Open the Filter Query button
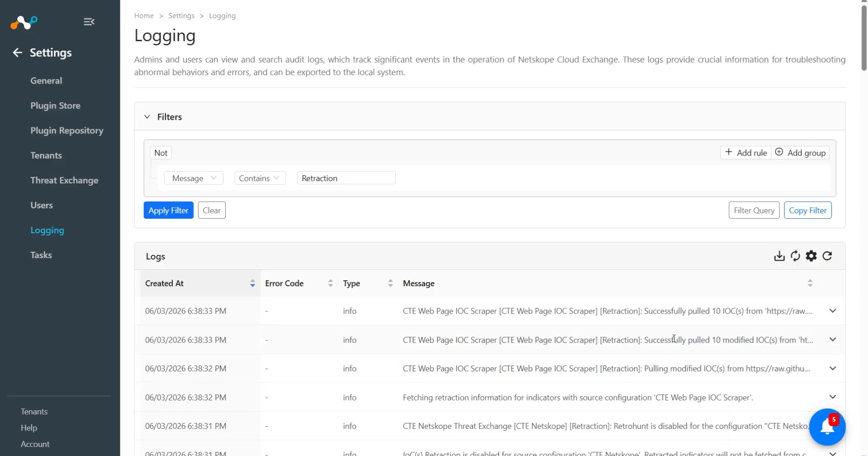This screenshot has width=868, height=456. [754, 210]
